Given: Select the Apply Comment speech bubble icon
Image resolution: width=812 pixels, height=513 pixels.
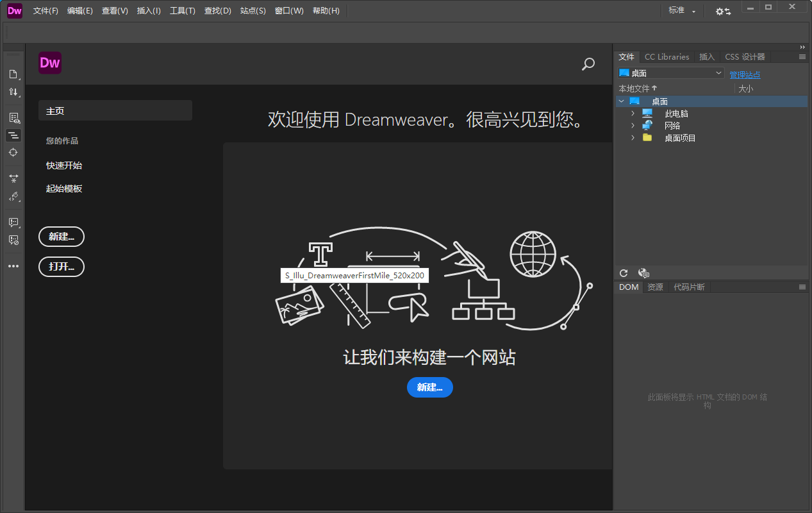Looking at the screenshot, I should (13, 223).
